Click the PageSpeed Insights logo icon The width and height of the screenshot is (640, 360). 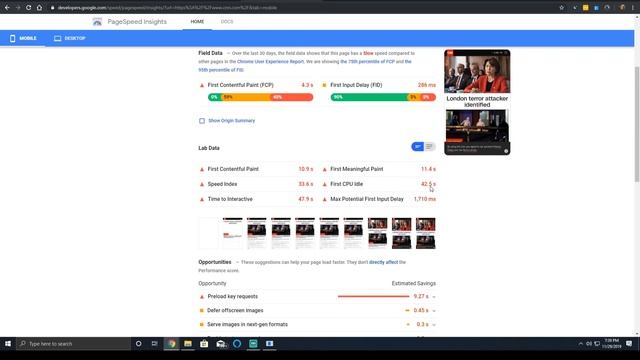[97, 22]
